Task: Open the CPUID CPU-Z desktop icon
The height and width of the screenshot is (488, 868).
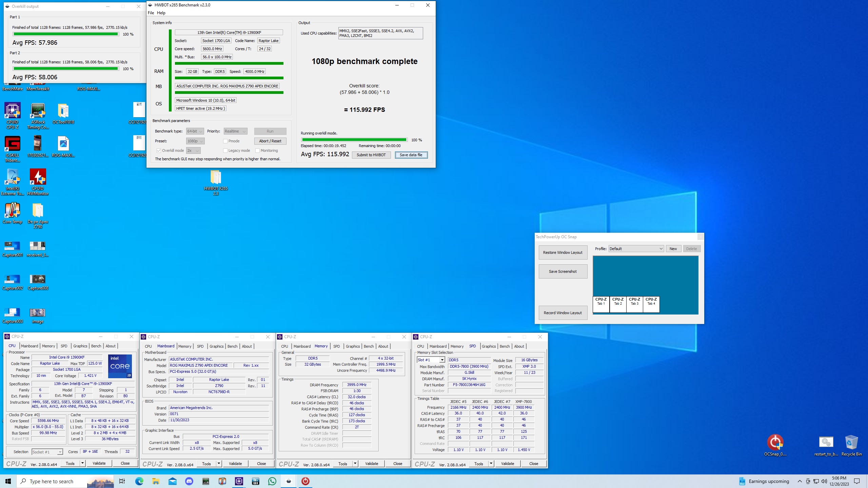Action: (13, 116)
